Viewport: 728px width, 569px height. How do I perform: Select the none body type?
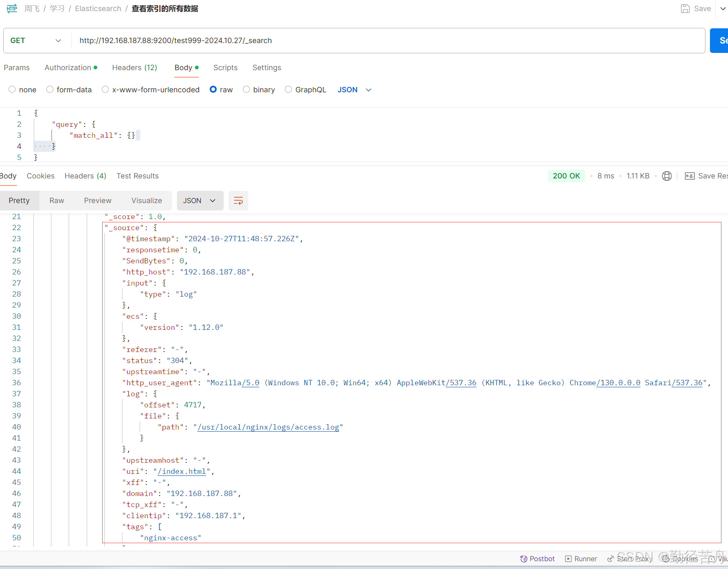12,89
